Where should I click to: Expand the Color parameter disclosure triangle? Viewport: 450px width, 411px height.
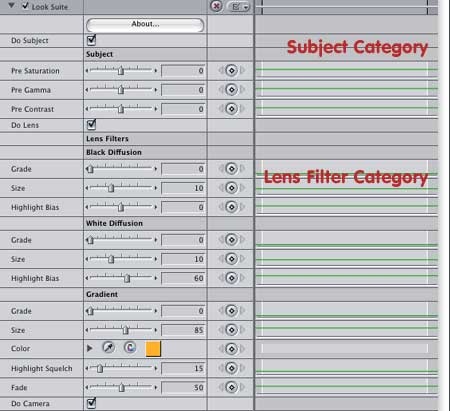pos(89,348)
